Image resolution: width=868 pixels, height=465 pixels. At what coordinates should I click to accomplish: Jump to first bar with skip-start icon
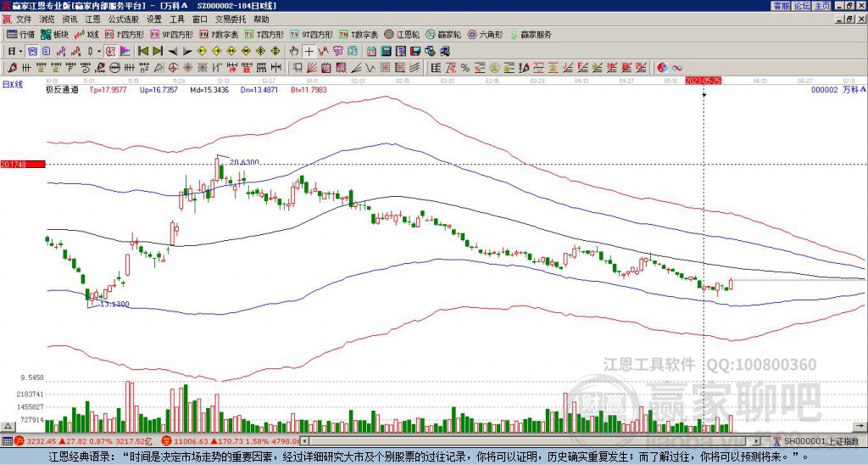[x=142, y=51]
